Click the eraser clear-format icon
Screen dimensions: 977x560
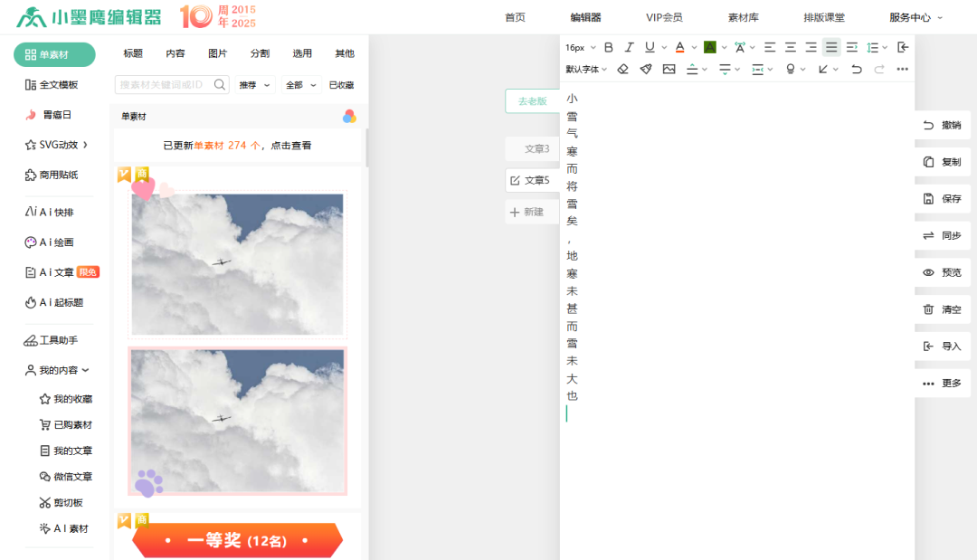[x=622, y=69]
